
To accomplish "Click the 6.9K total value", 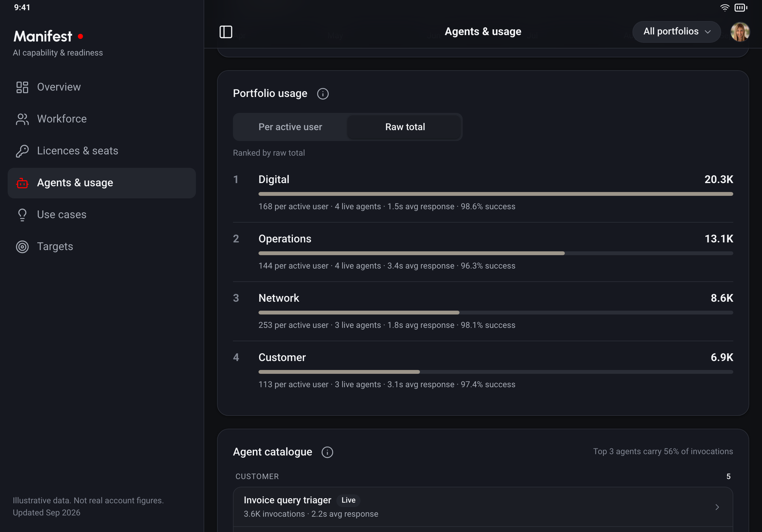I will [x=721, y=358].
